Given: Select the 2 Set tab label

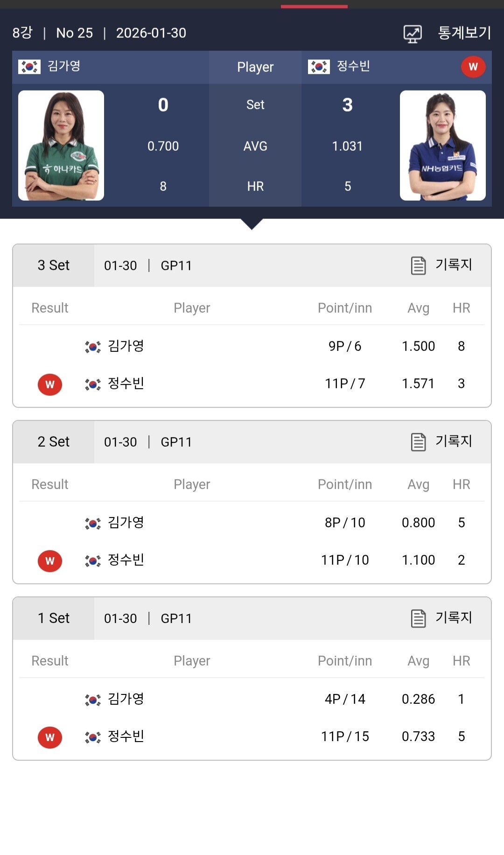Looking at the screenshot, I should [54, 442].
